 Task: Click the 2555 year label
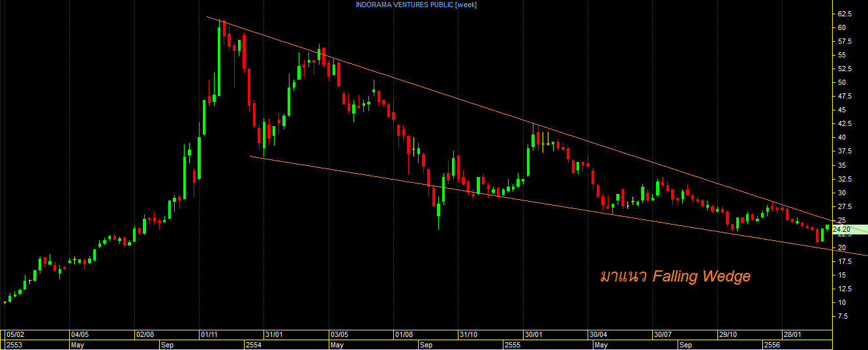[512, 344]
